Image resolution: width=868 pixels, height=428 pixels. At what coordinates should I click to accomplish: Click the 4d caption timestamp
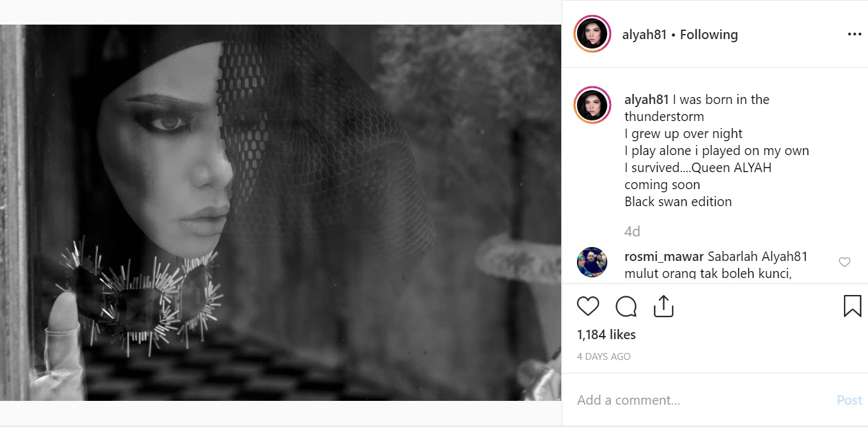click(x=632, y=231)
